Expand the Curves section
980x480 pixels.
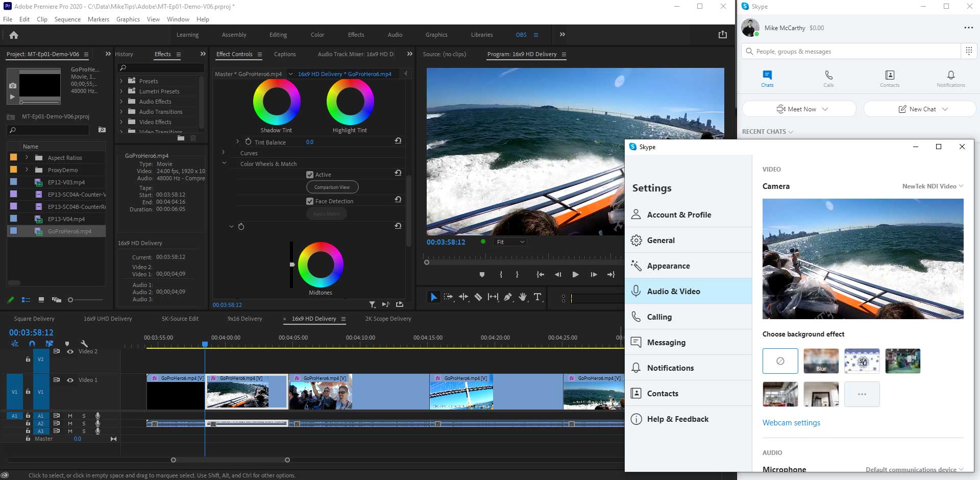click(x=224, y=152)
